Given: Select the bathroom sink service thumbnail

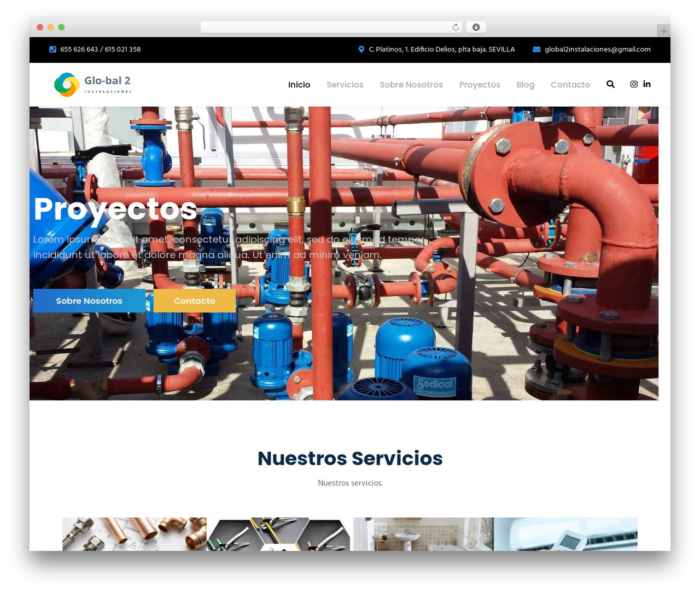Looking at the screenshot, I should click(422, 534).
